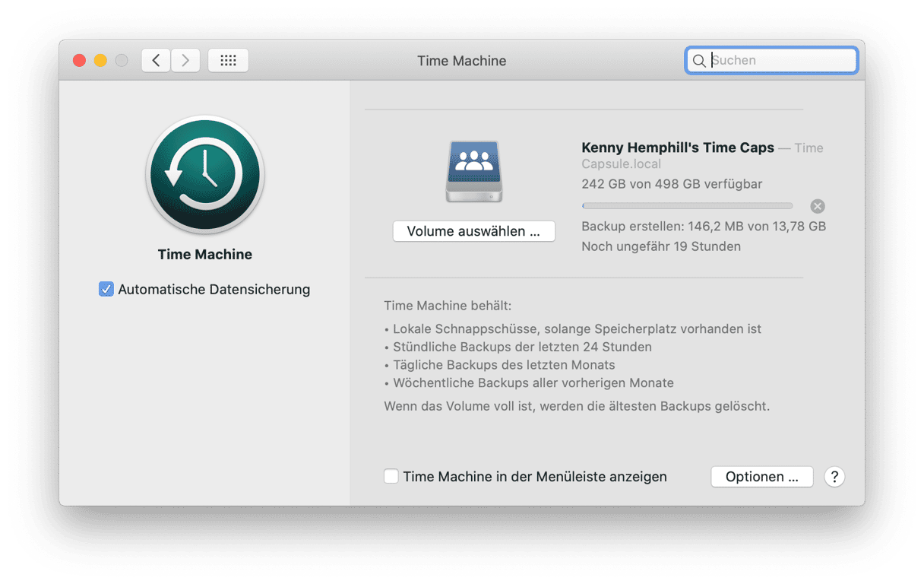Go forward with the right chevron button
Image resolution: width=924 pixels, height=584 pixels.
tap(185, 61)
